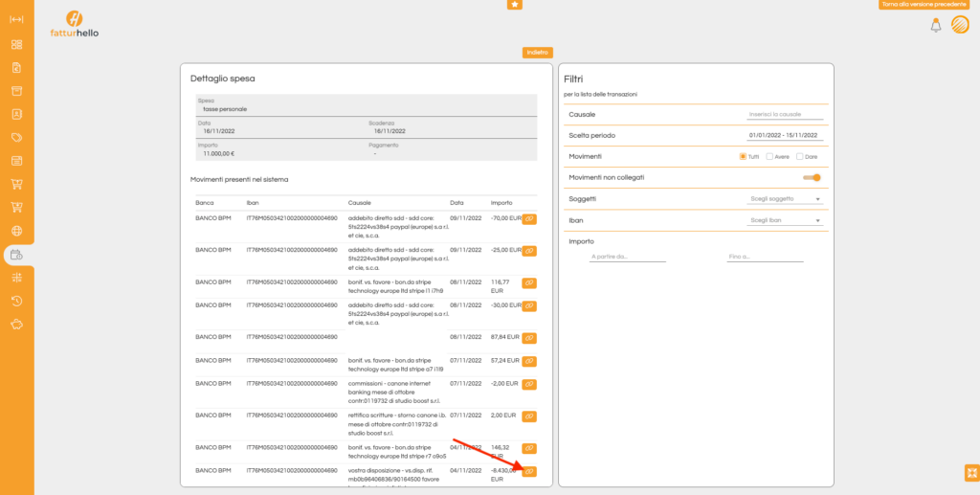The image size is (980, 495).
Task: Link the -70,00 EUR paypal movement
Action: pos(528,218)
